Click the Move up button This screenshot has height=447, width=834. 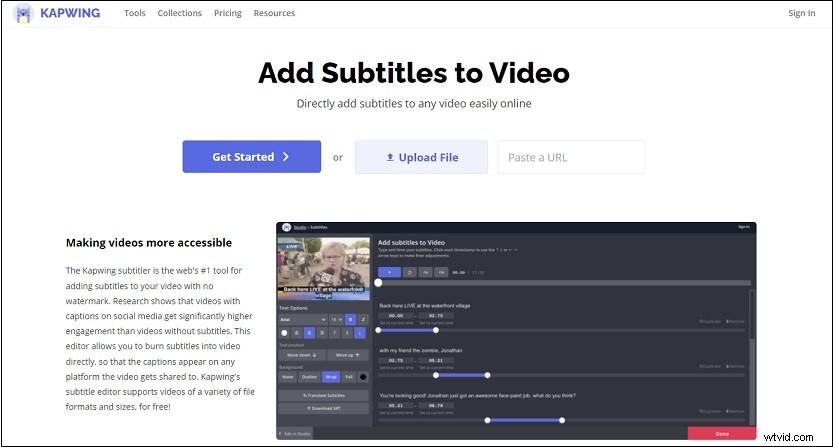coord(348,355)
